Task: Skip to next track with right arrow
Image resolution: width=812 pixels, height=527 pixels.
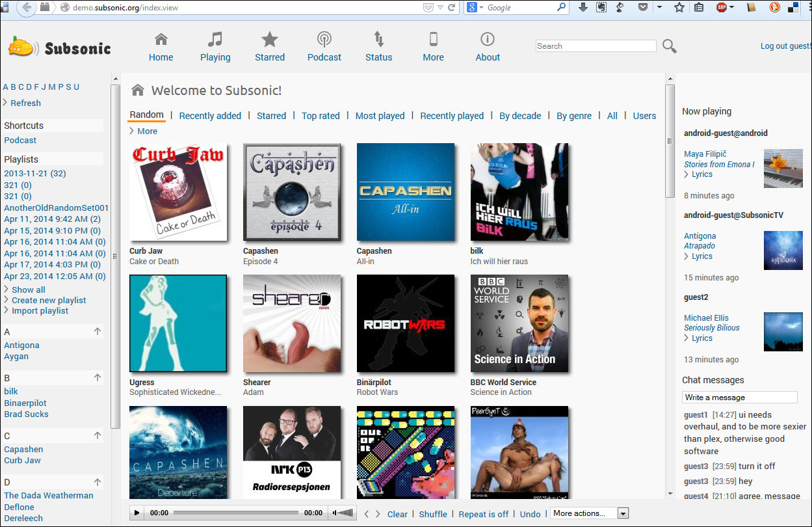Action: coord(378,514)
